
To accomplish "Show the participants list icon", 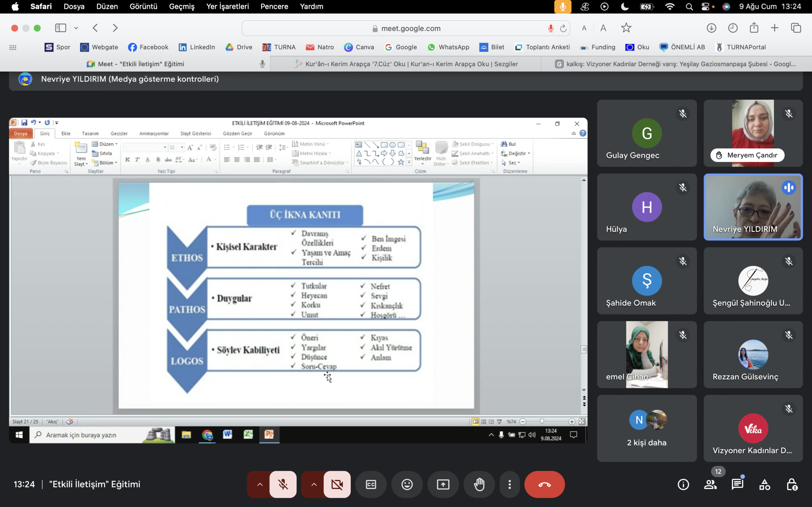I will click(710, 484).
